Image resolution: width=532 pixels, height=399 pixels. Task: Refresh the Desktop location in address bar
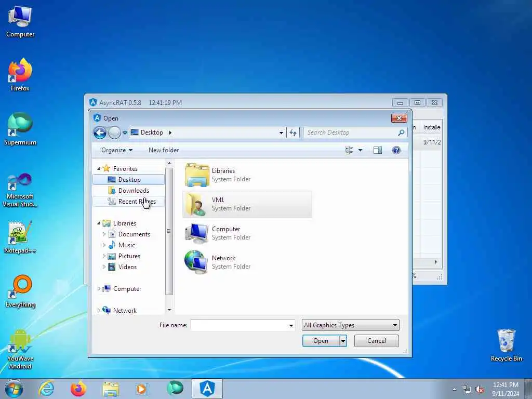click(x=293, y=132)
